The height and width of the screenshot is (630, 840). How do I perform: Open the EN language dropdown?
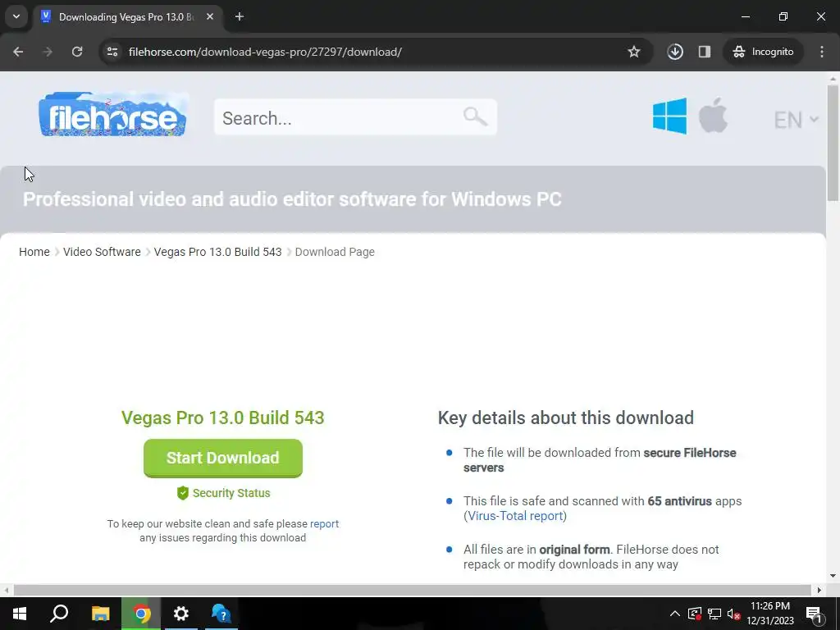796,120
